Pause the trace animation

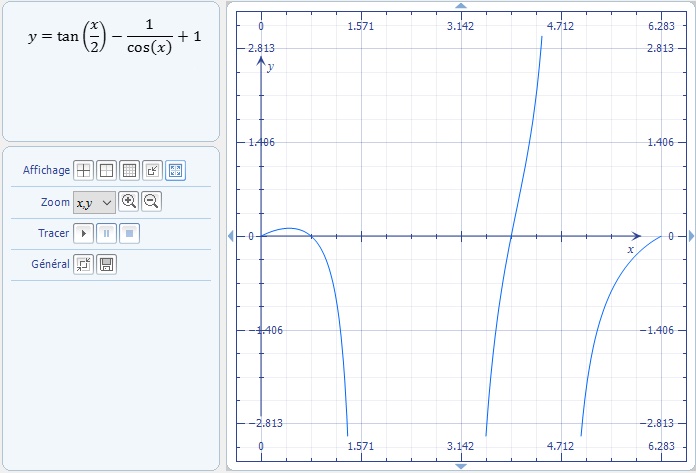[106, 233]
